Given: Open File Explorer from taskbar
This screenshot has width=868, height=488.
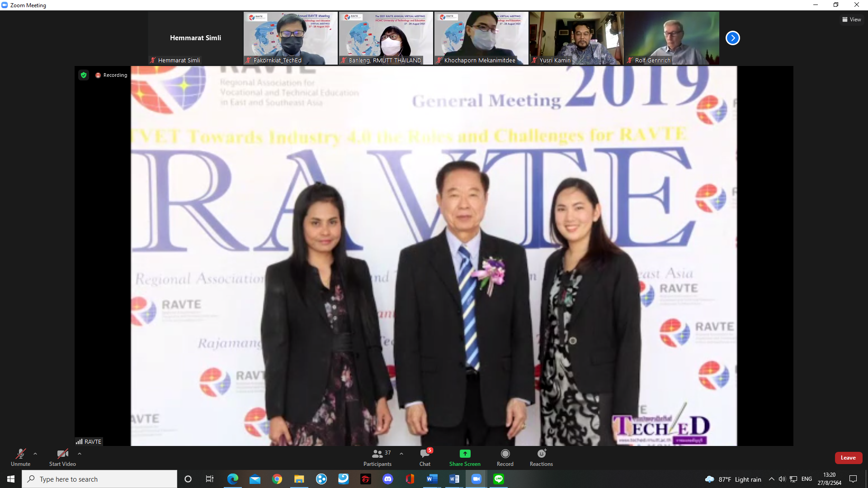Looking at the screenshot, I should coord(299,479).
